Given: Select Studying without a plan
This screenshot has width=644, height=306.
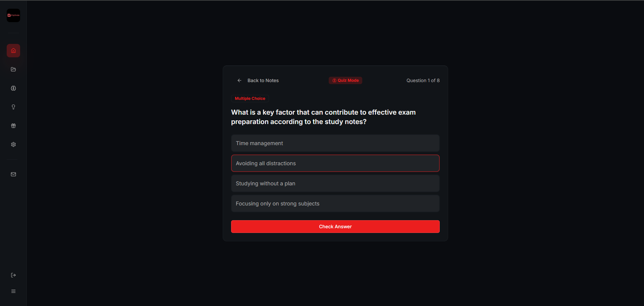Looking at the screenshot, I should click(x=335, y=183).
